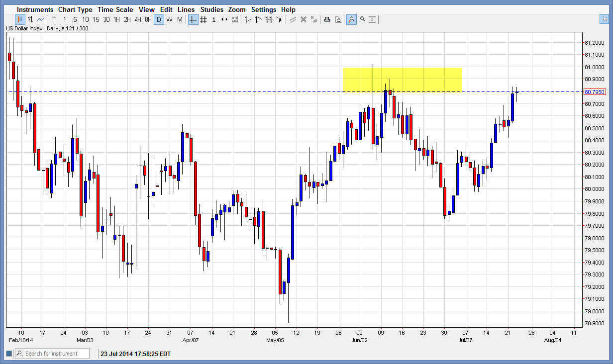Open the Settings menu
This screenshot has height=364, width=613.
pyautogui.click(x=264, y=9)
